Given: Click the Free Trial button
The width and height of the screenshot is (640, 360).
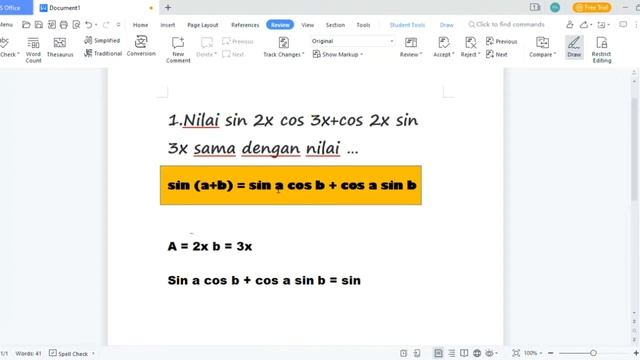Looking at the screenshot, I should [592, 7].
